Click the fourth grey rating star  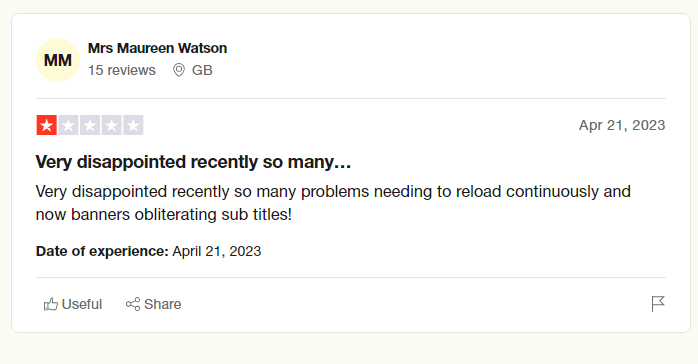pos(112,125)
